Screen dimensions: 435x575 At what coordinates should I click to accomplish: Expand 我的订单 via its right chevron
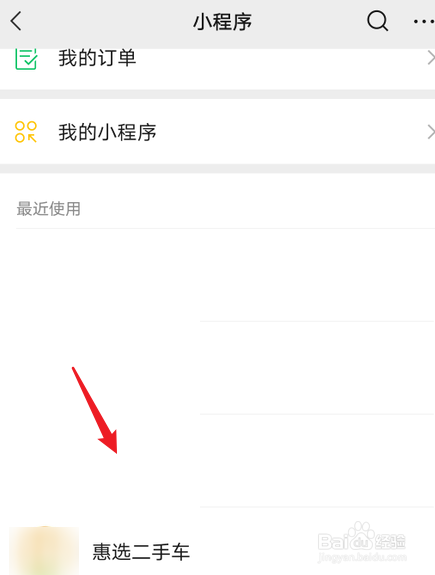point(431,58)
